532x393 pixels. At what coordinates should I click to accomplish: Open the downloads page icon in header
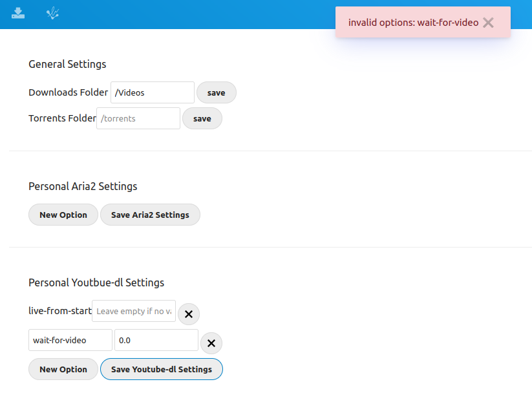point(18,13)
